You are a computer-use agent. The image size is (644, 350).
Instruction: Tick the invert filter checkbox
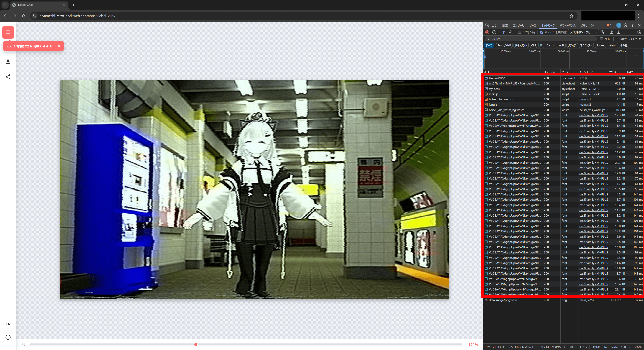(602, 39)
